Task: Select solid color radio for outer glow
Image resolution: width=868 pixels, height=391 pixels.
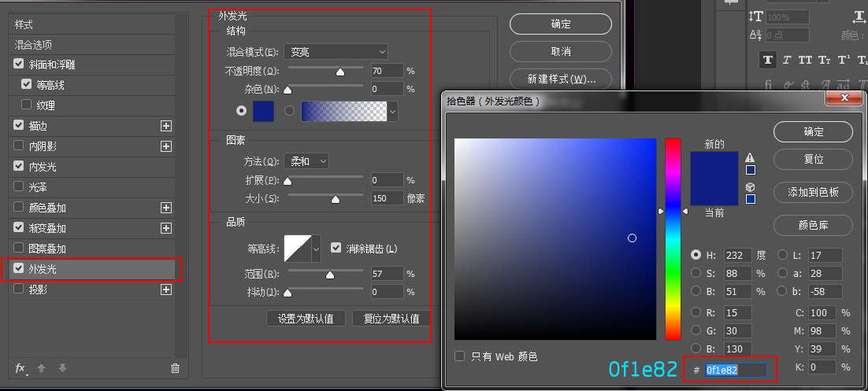Action: pos(241,111)
